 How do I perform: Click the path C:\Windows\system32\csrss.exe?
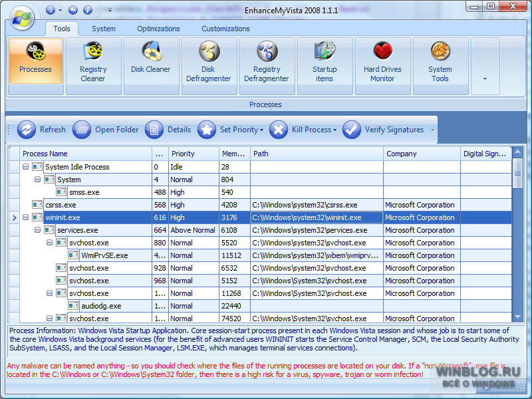(305, 205)
